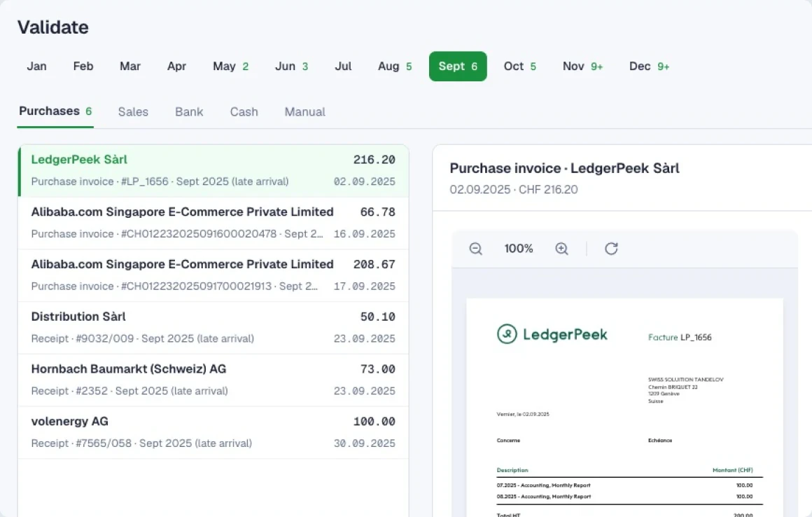Select the Jan month tab
Image resolution: width=812 pixels, height=517 pixels.
(37, 67)
